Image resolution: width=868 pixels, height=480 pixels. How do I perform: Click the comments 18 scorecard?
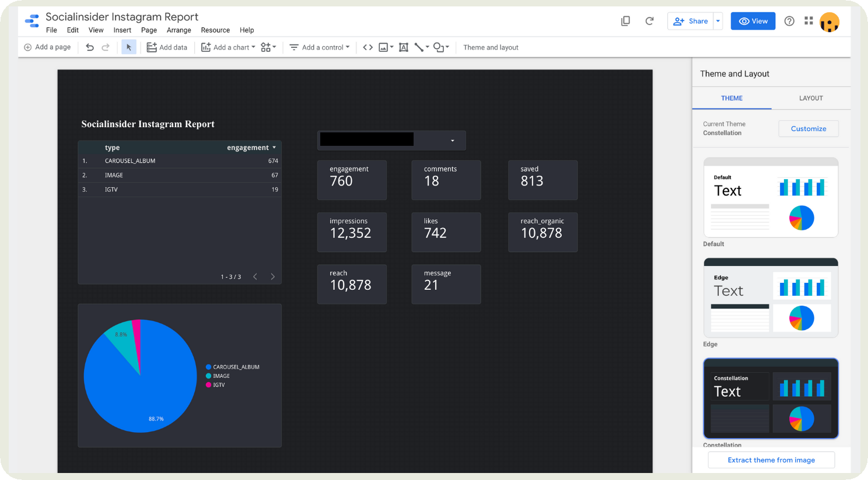pyautogui.click(x=446, y=180)
